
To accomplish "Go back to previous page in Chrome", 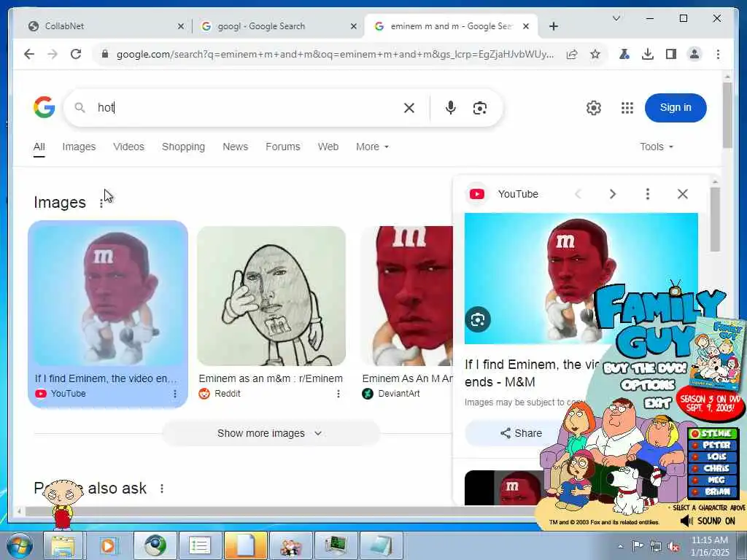I will pyautogui.click(x=29, y=54).
